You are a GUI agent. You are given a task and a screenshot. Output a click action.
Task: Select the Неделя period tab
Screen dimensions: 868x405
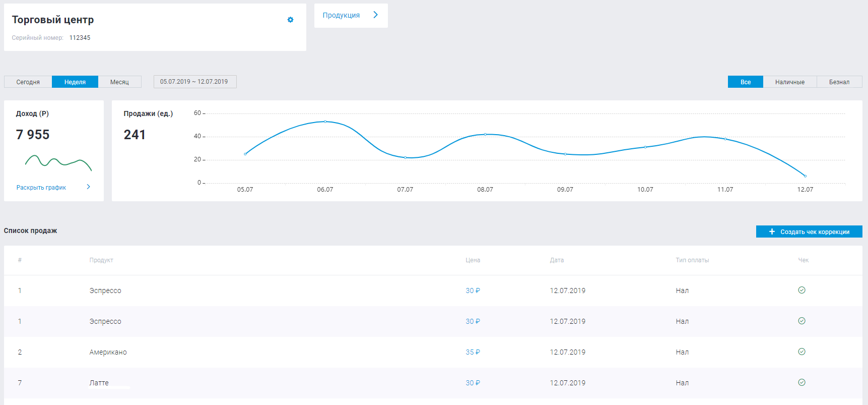click(x=75, y=82)
